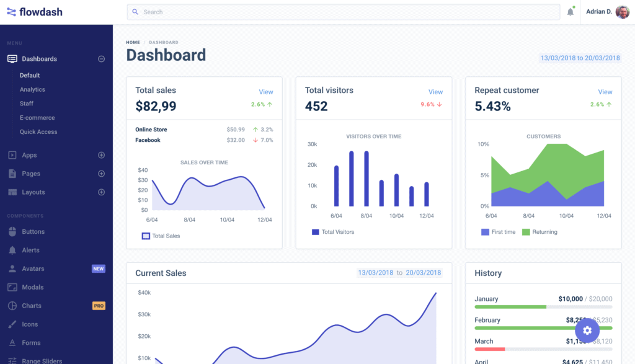Open the floating settings gear button
635x364 pixels.
click(587, 331)
